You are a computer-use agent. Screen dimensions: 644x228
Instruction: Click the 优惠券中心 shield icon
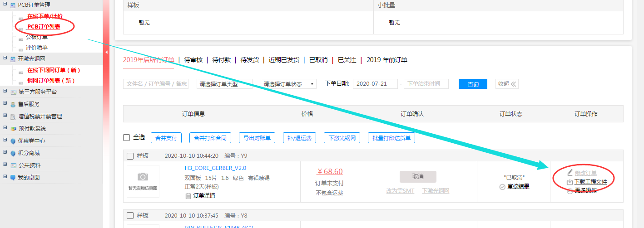[x=13, y=141]
